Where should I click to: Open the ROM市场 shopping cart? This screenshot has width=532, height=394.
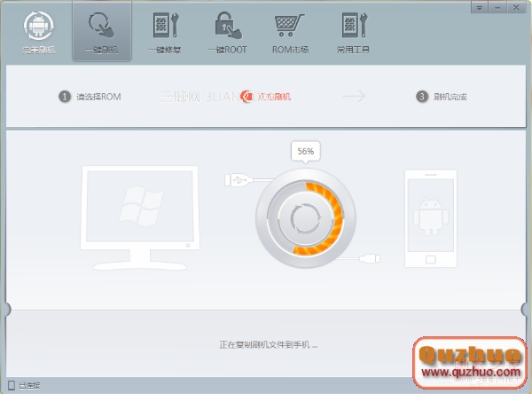pos(290,32)
